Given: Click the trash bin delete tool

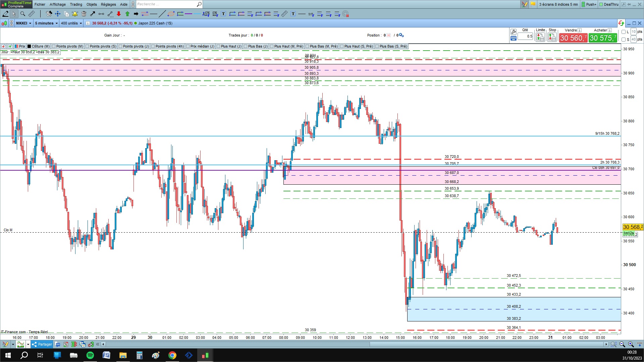Looking at the screenshot, I should coord(84,14).
